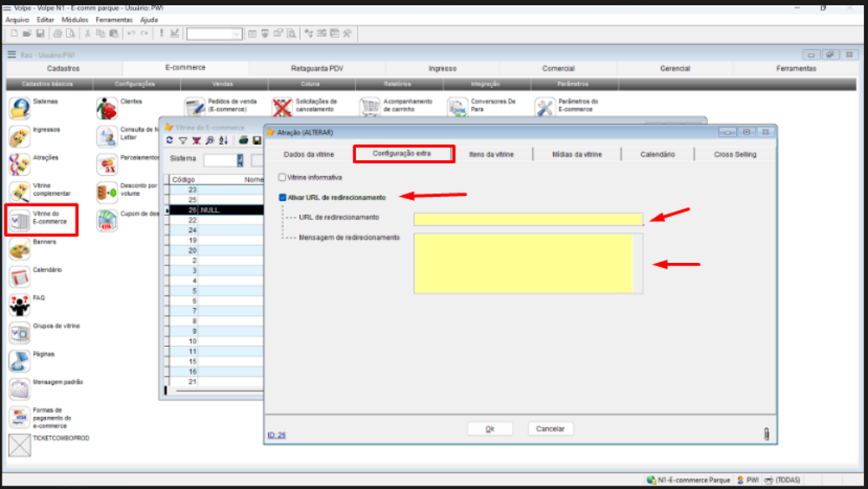The height and width of the screenshot is (489, 868).
Task: Select the Comercial module tab
Action: pyautogui.click(x=558, y=69)
